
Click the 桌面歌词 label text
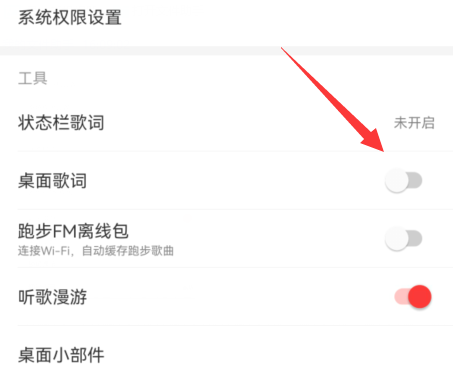52,181
